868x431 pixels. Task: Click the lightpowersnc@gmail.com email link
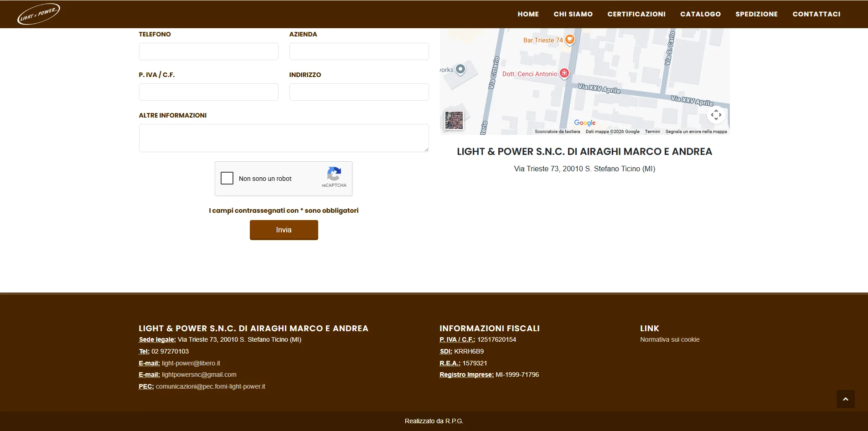(x=199, y=375)
